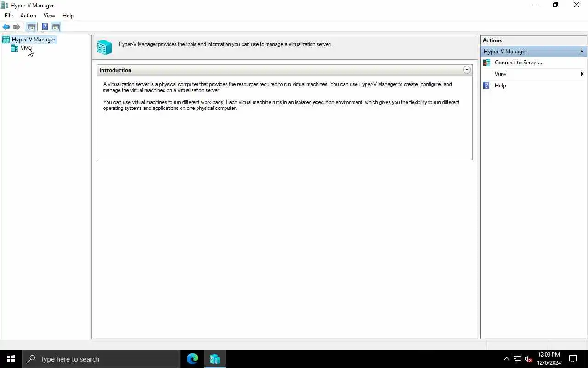588x368 pixels.
Task: Click the large Hyper-V server icon
Action: coord(104,47)
